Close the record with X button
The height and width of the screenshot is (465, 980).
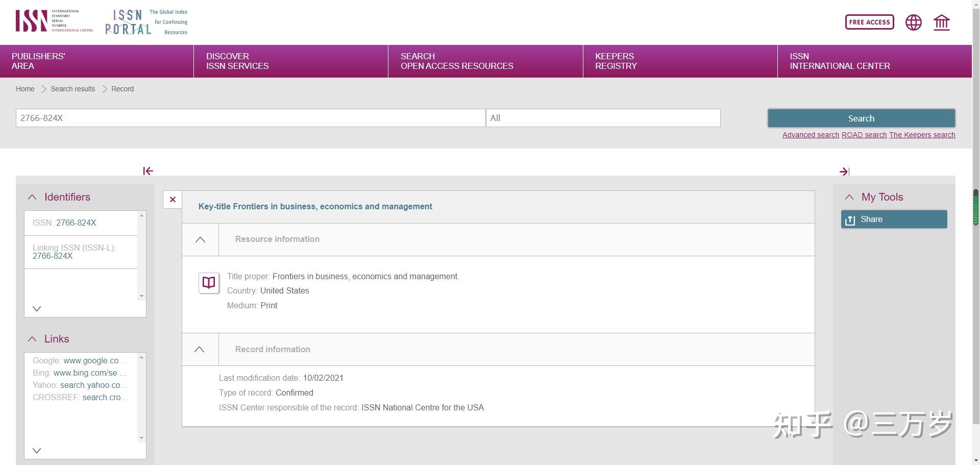(x=173, y=200)
